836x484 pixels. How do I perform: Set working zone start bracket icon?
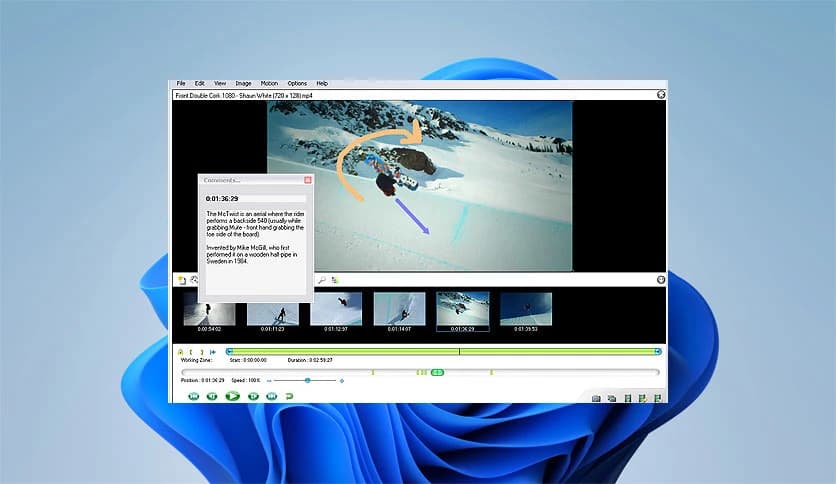pos(191,352)
